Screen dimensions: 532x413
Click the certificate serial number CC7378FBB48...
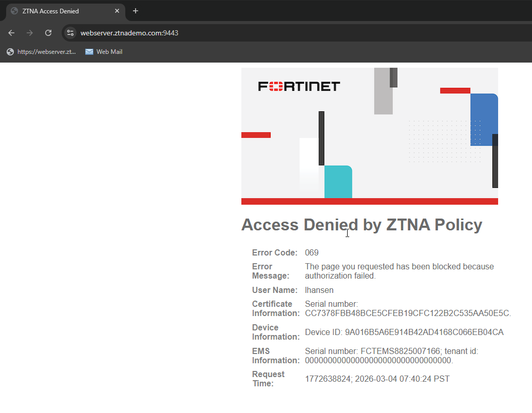pyautogui.click(x=408, y=313)
